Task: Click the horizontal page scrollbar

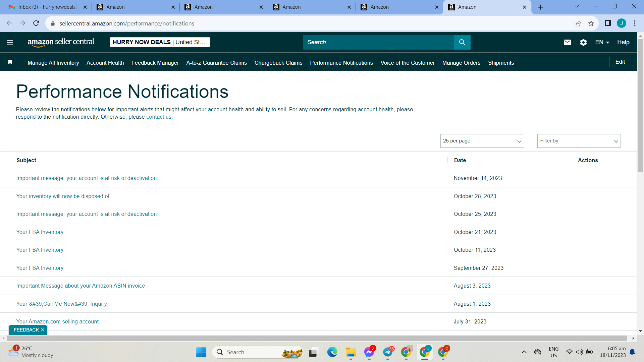Action: coord(317,338)
